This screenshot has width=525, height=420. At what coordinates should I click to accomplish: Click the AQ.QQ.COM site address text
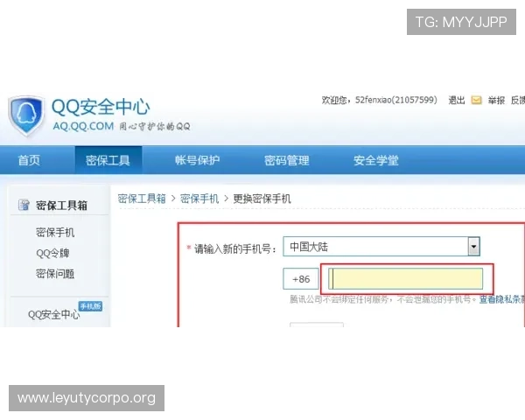83,126
